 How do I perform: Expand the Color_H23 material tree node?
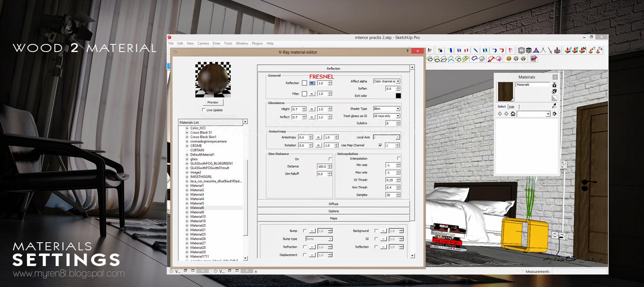tap(187, 128)
